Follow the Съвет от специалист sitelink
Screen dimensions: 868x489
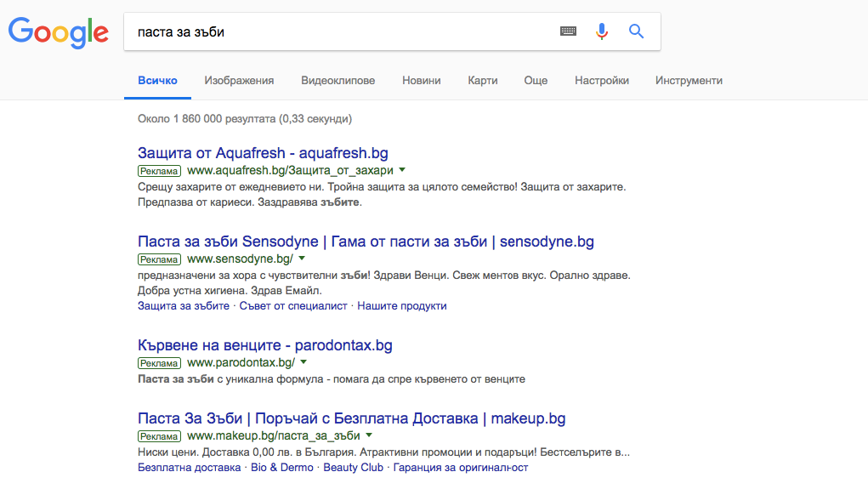tap(293, 306)
